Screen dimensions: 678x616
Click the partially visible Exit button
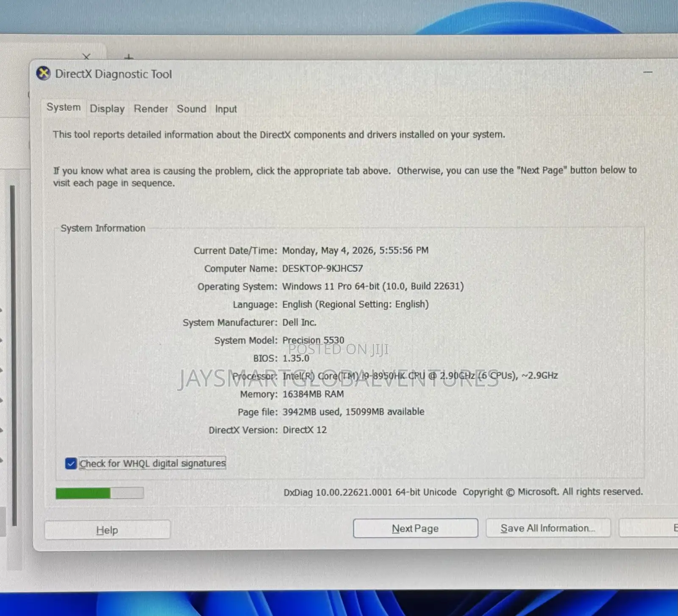[648, 528]
